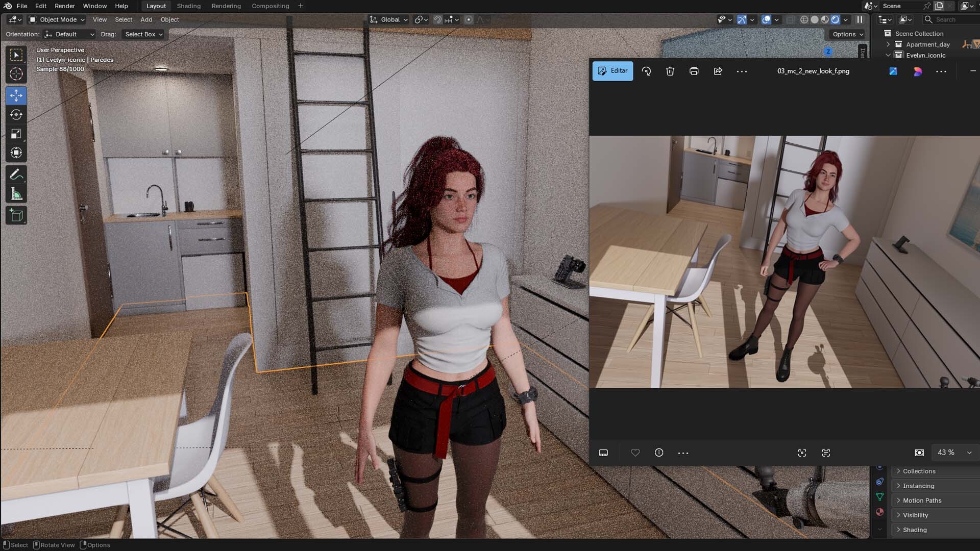Image resolution: width=980 pixels, height=551 pixels.
Task: Mark the photo as favorite with heart
Action: [635, 453]
